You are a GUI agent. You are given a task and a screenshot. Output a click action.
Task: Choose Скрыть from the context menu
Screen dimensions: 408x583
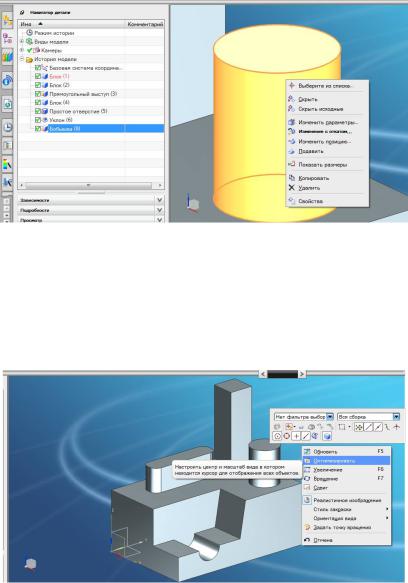point(328,99)
